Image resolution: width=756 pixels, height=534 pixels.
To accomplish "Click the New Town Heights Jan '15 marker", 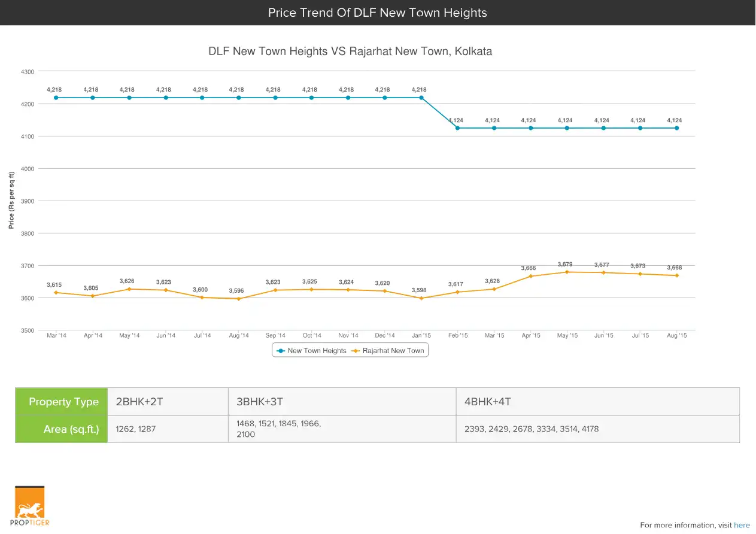I will point(421,98).
